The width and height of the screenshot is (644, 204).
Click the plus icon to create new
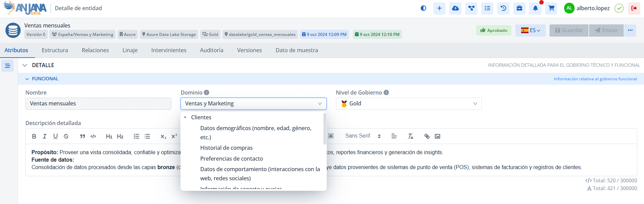tap(439, 8)
